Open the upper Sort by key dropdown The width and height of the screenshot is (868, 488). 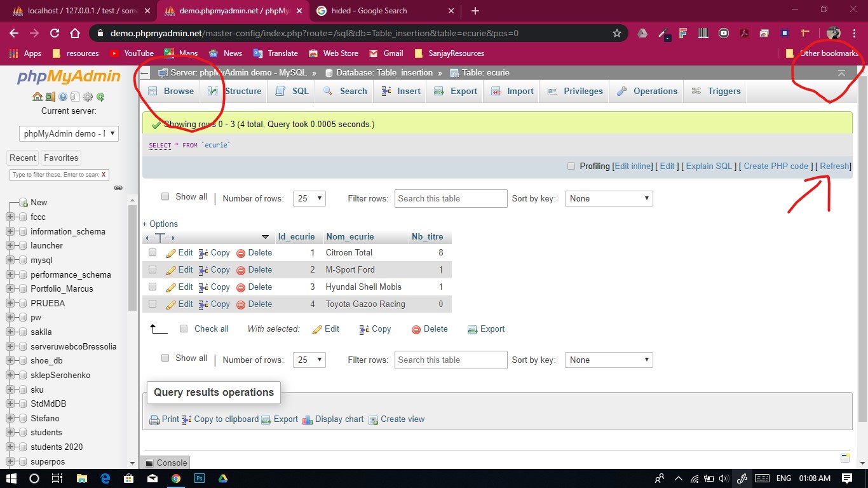coord(609,198)
